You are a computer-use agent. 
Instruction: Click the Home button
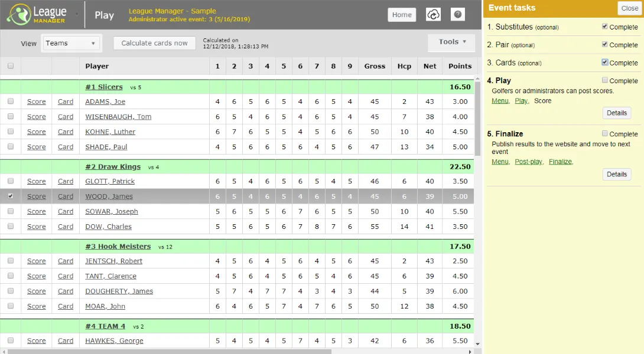coord(402,15)
